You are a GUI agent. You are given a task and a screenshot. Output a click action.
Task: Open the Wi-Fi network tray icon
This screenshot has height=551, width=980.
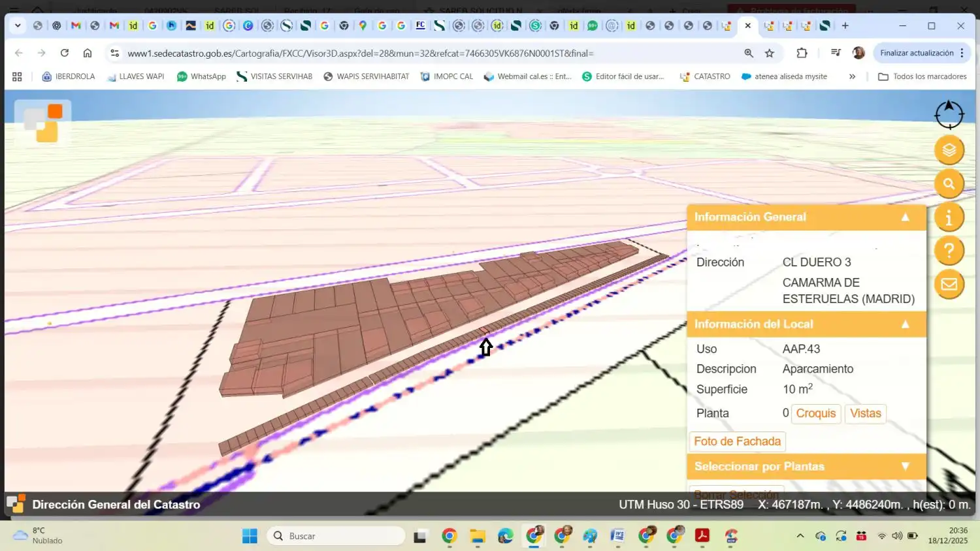882,536
